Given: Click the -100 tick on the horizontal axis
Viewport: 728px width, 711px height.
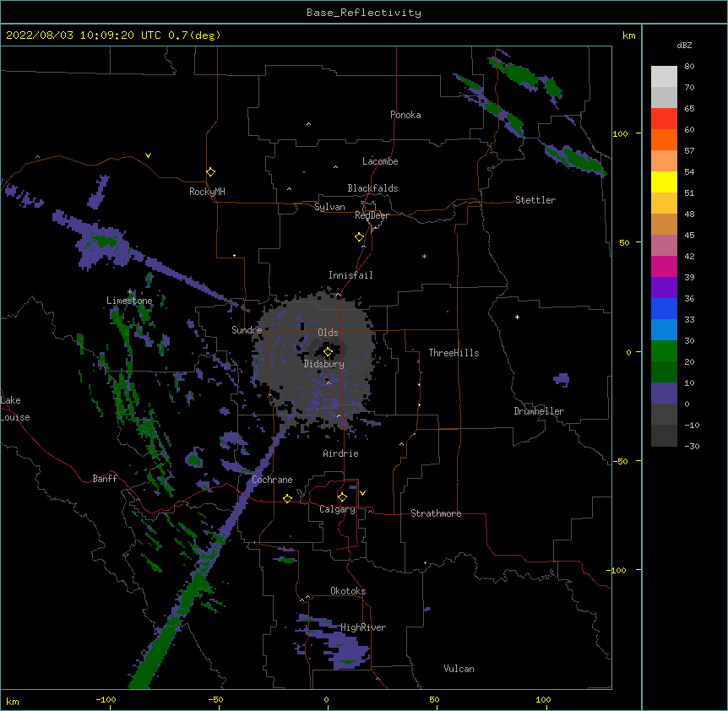Looking at the screenshot, I should point(106,699).
